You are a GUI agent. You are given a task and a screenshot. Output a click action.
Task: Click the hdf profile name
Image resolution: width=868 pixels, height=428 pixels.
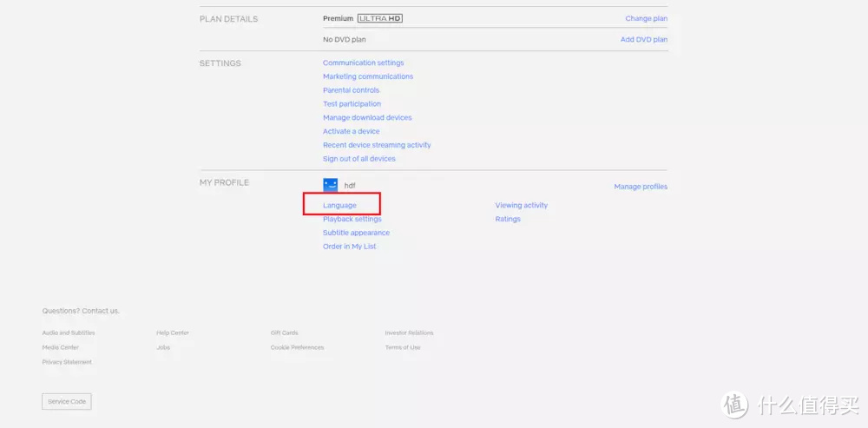350,186
